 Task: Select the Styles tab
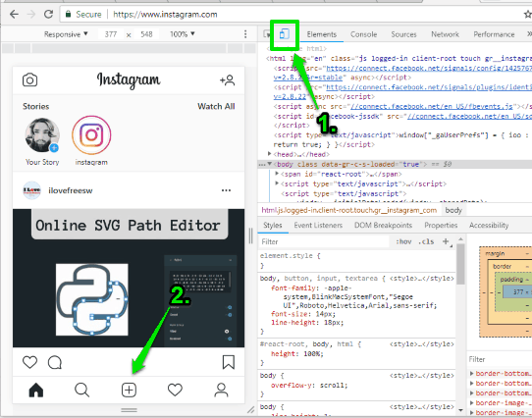coord(273,226)
